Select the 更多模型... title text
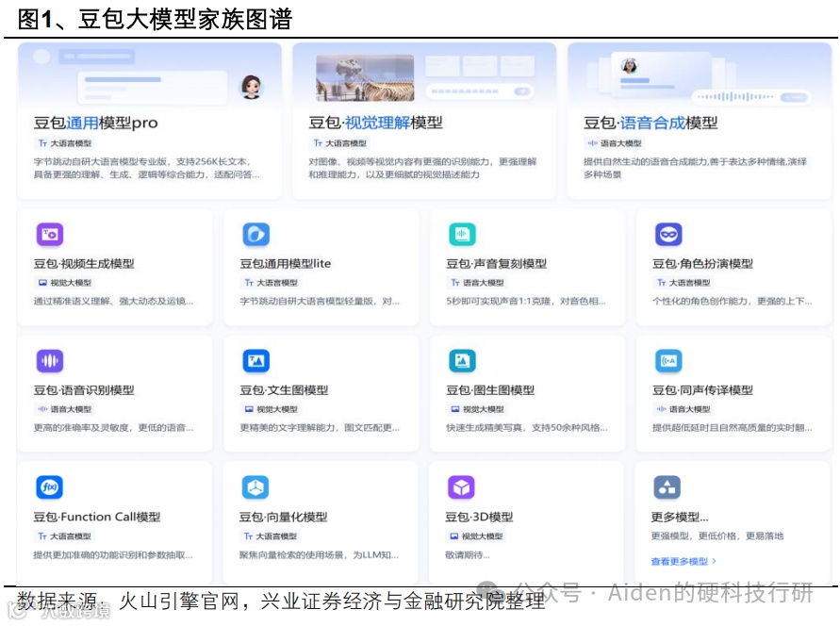The width and height of the screenshot is (840, 626). click(680, 517)
